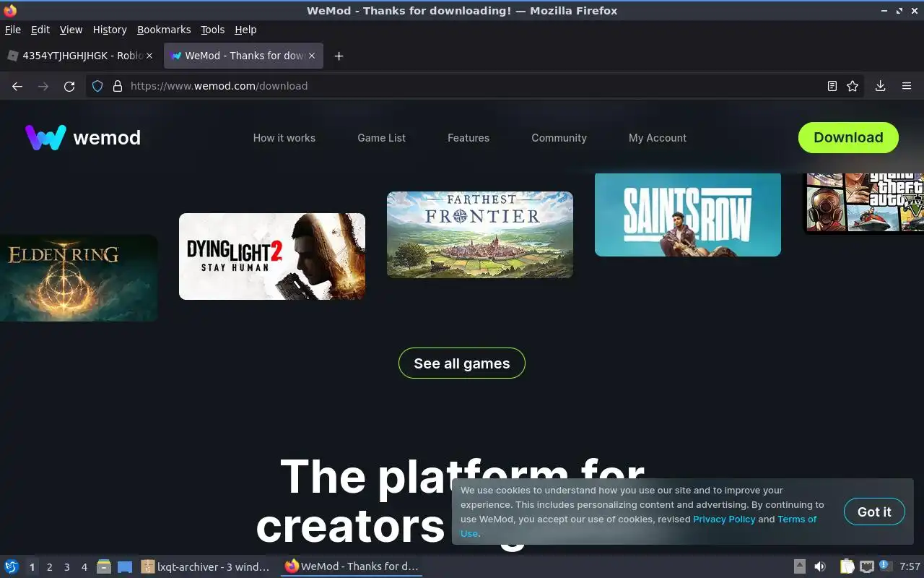Open the Firefox hamburger application menu
This screenshot has width=924, height=578.
click(907, 86)
